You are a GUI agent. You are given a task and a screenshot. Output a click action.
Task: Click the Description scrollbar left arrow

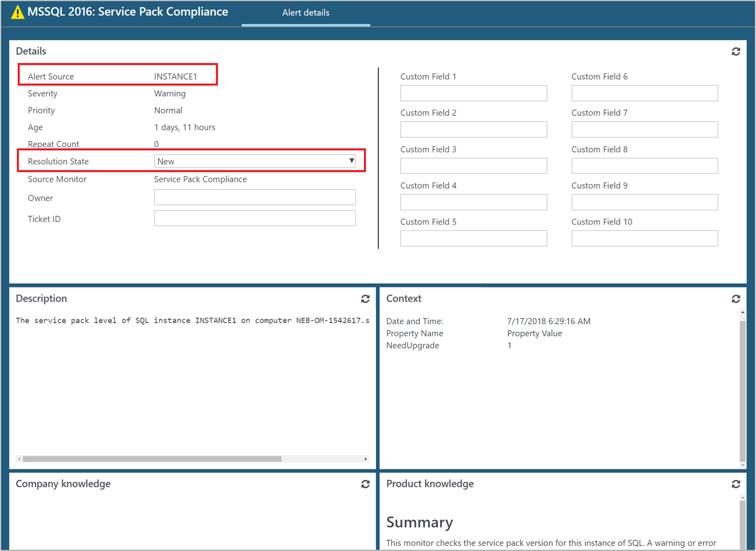20,459
